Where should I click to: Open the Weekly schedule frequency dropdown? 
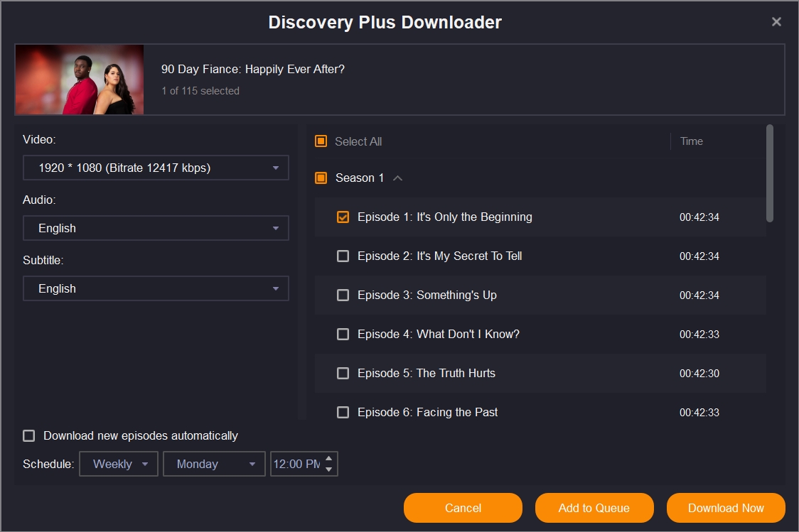[x=119, y=465]
